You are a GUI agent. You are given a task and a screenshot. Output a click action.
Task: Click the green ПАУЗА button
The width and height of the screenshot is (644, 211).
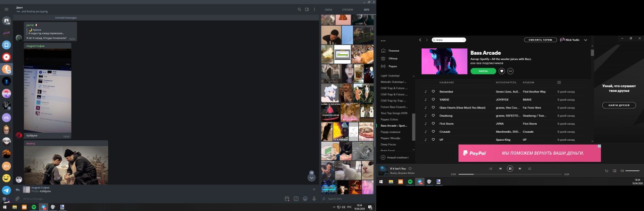click(483, 71)
